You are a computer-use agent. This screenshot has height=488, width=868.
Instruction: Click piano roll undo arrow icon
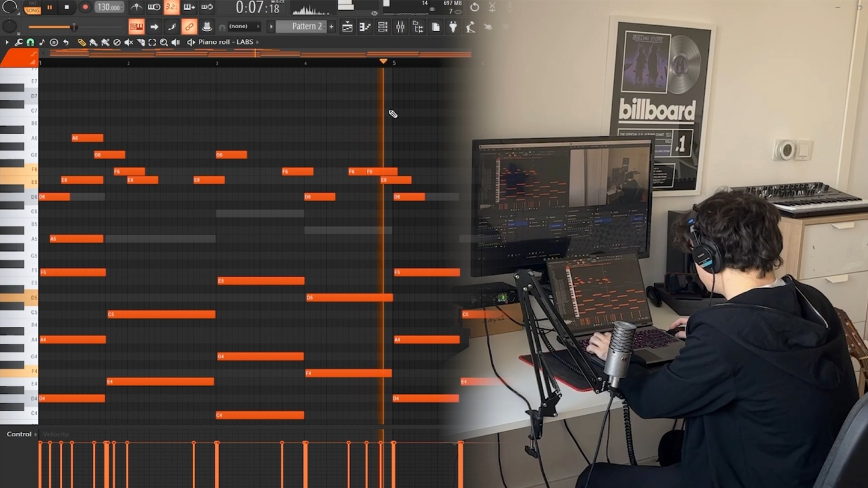point(66,43)
